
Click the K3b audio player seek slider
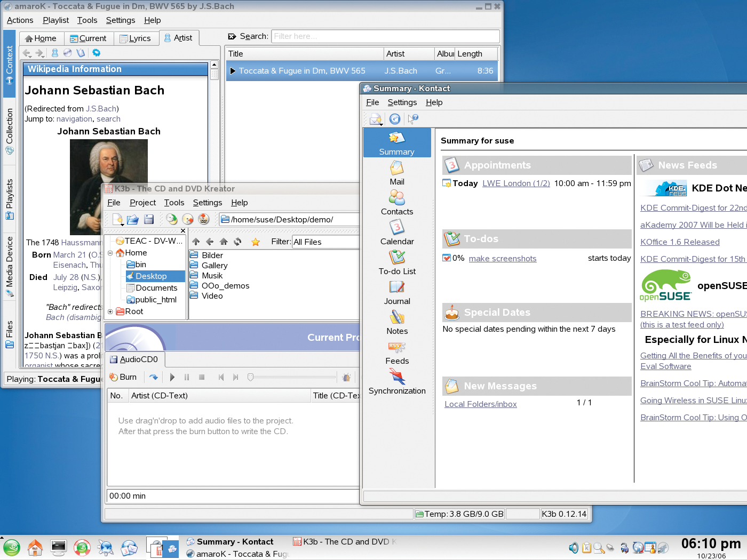pos(291,377)
